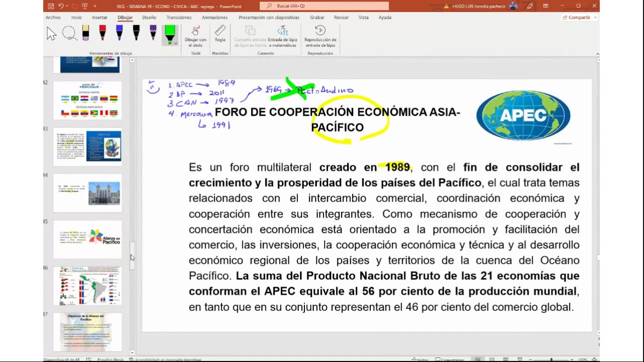Fit slide to current window icon
Screen dimensions: 644x362
(x=595, y=359)
